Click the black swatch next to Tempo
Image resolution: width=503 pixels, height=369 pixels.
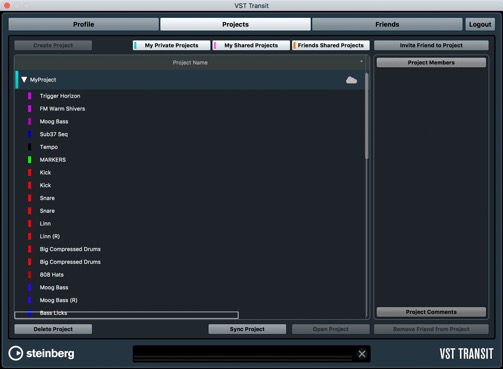coord(30,147)
